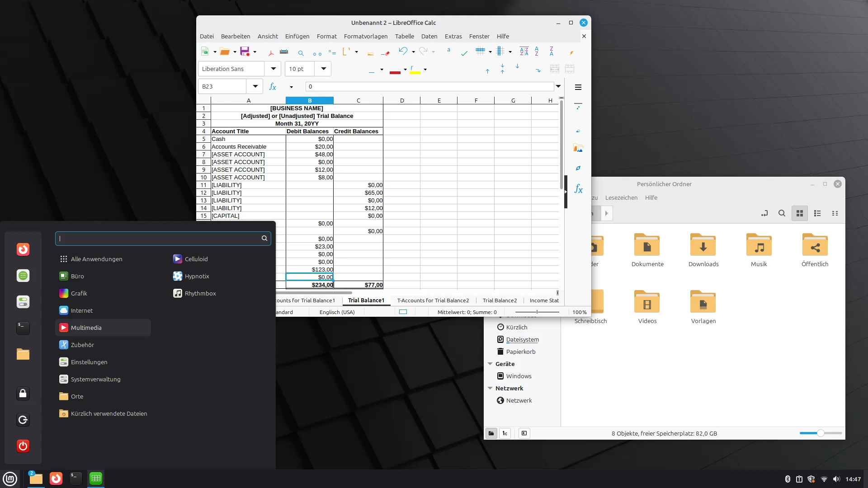Screen dimensions: 868x488
Task: Open terminal from the bottom taskbar
Action: click(76, 479)
